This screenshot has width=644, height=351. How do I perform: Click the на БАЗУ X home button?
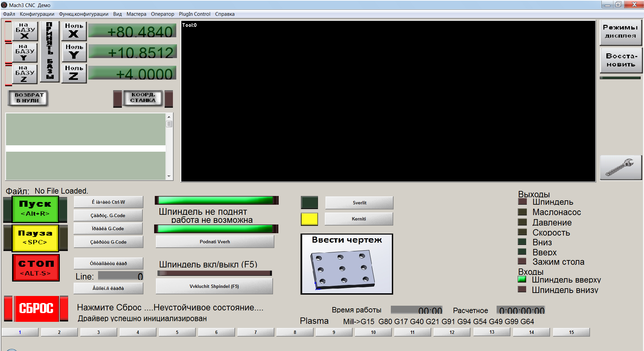[25, 31]
